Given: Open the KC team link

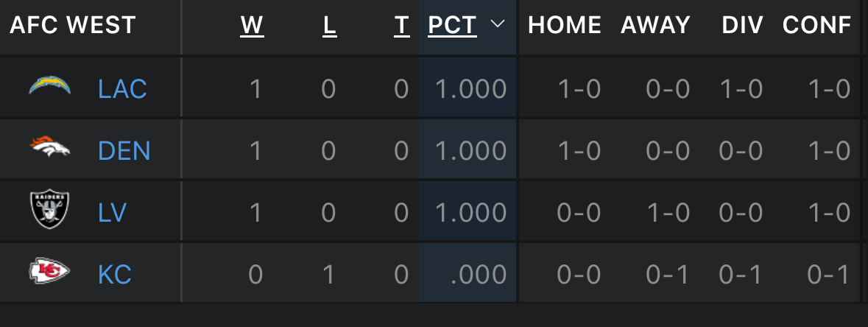Looking at the screenshot, I should coord(114,275).
